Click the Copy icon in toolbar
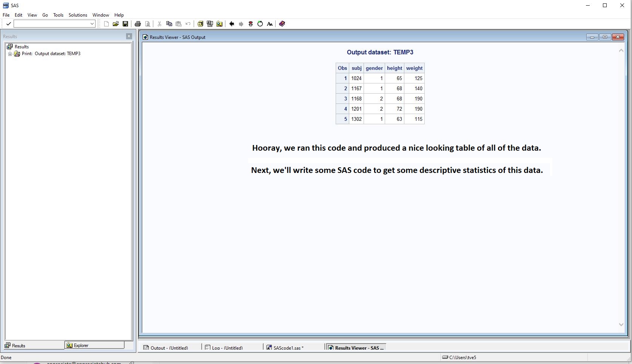632x364 pixels. [x=169, y=24]
